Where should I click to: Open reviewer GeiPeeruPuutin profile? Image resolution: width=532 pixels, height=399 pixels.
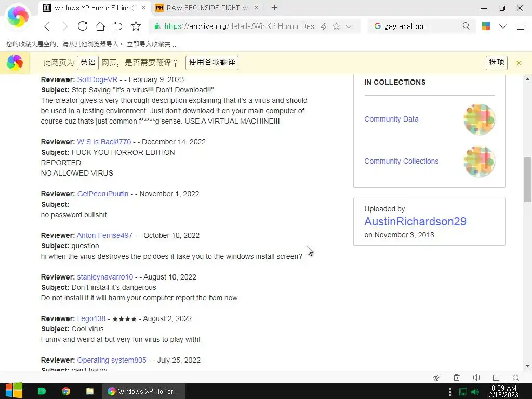pos(103,194)
